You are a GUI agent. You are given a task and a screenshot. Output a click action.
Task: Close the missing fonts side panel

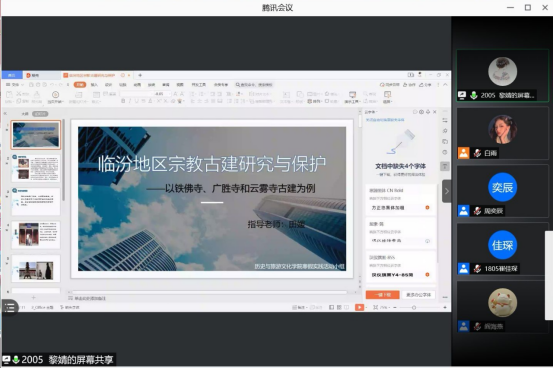[434, 112]
